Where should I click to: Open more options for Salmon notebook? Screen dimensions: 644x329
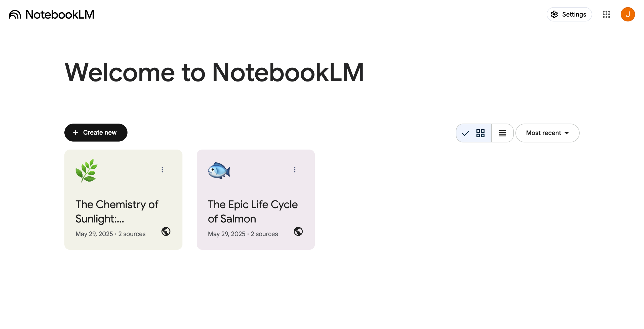pyautogui.click(x=295, y=170)
